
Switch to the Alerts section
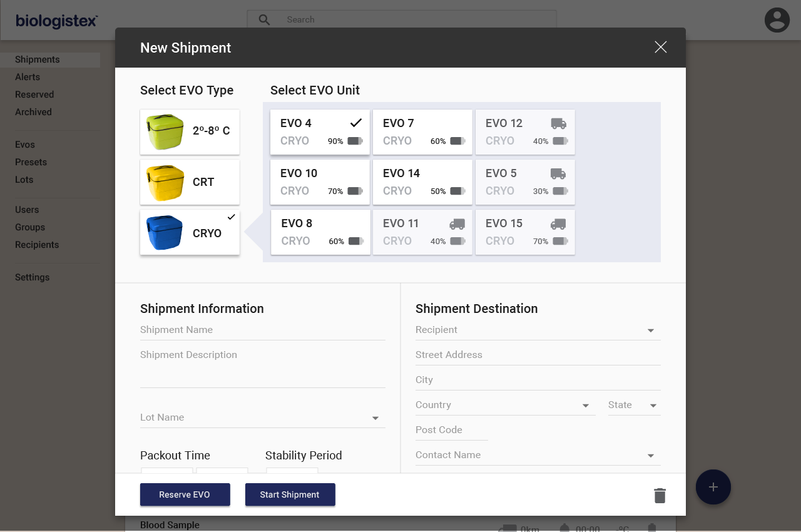[x=28, y=76]
